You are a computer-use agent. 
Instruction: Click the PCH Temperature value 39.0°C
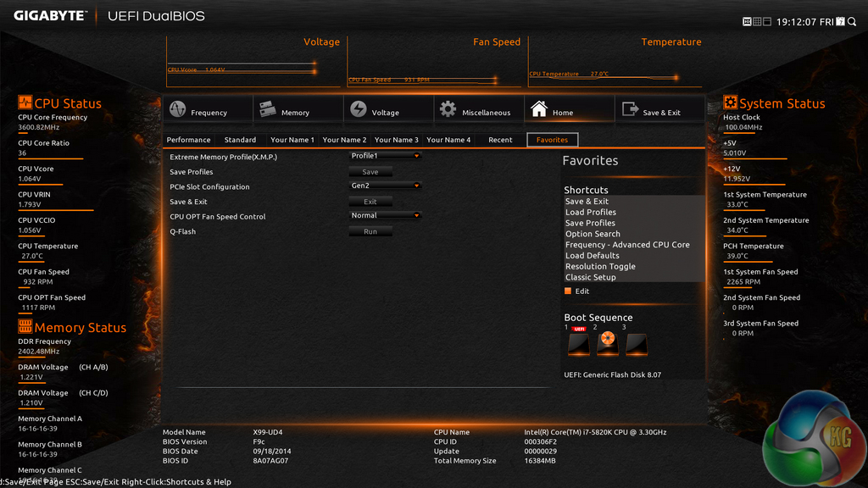click(x=737, y=256)
